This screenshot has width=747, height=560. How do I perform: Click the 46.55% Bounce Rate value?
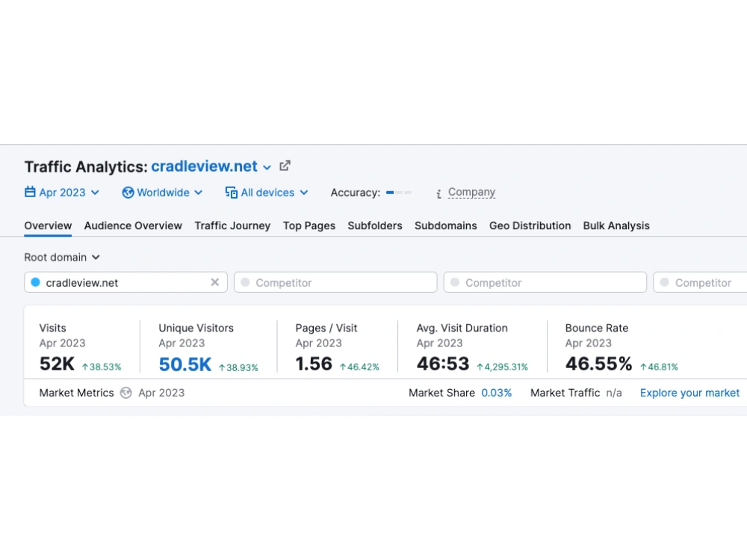point(598,364)
